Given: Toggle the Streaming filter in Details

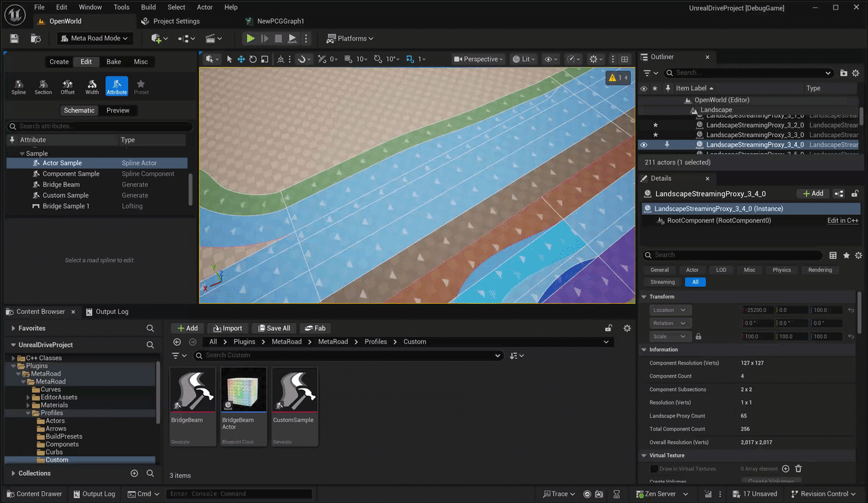Looking at the screenshot, I should point(663,282).
